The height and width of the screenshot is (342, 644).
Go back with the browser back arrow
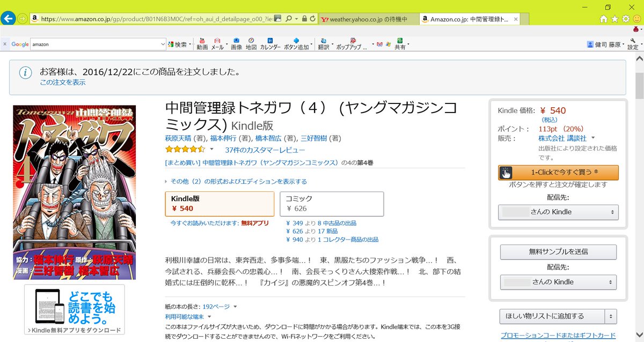point(8,18)
